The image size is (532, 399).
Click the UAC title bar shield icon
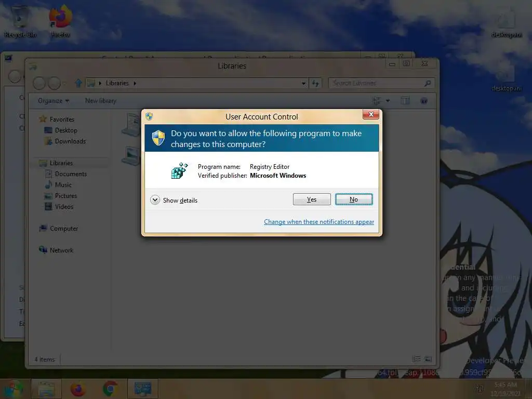pyautogui.click(x=149, y=116)
